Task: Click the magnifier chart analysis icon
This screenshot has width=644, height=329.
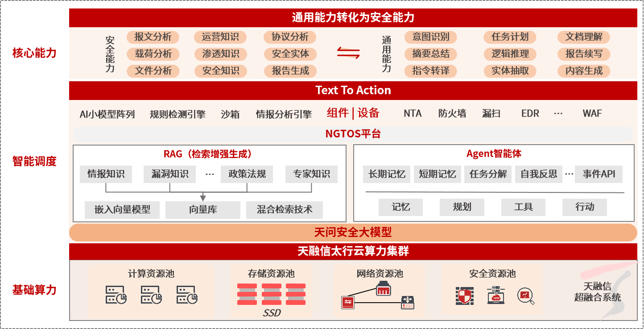Action: pyautogui.click(x=526, y=296)
